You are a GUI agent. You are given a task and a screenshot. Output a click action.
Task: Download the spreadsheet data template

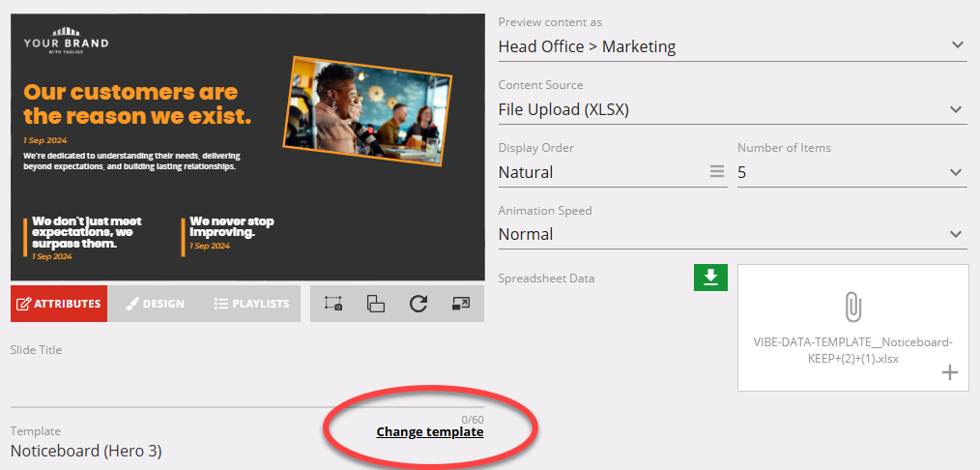pyautogui.click(x=710, y=278)
